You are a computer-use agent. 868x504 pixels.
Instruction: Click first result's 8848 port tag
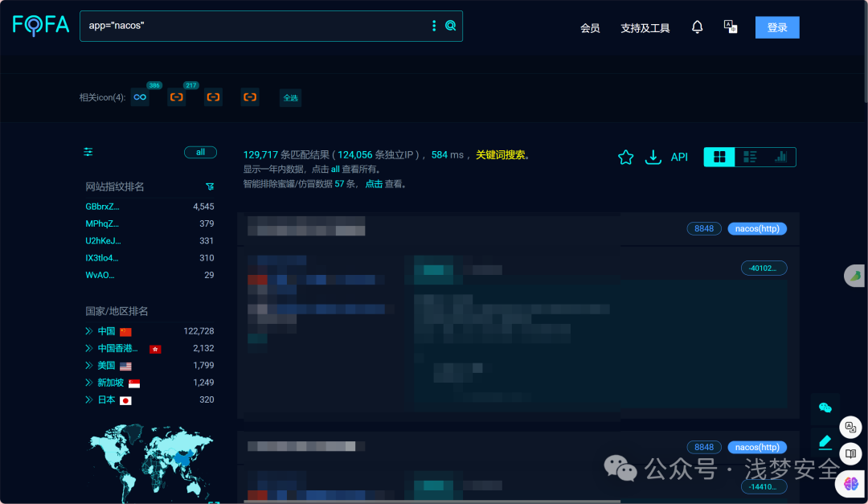tap(704, 229)
